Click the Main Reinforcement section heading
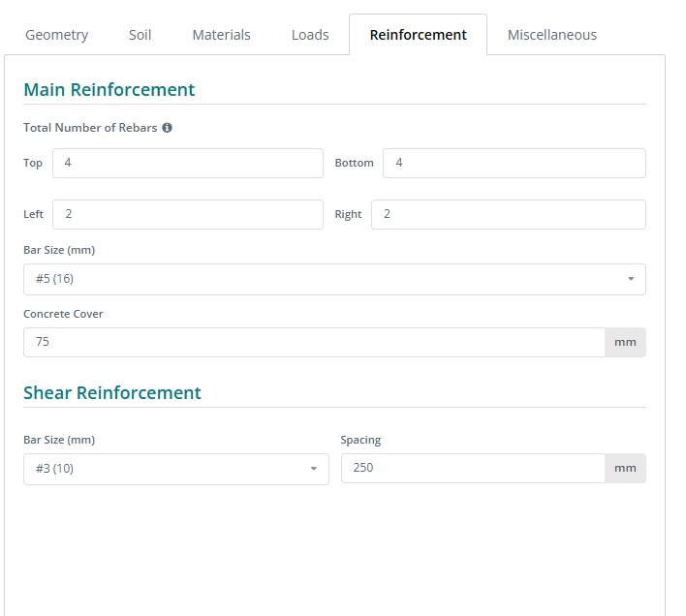686x616 pixels. [x=109, y=90]
